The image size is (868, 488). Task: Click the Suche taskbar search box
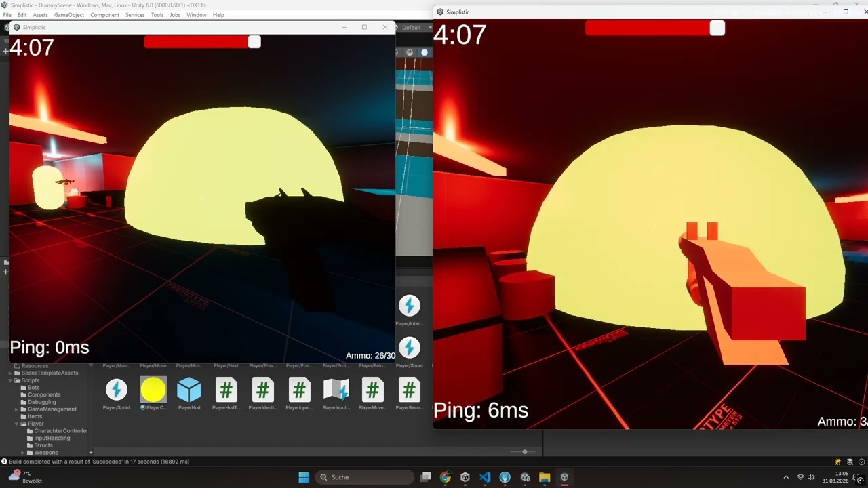366,477
